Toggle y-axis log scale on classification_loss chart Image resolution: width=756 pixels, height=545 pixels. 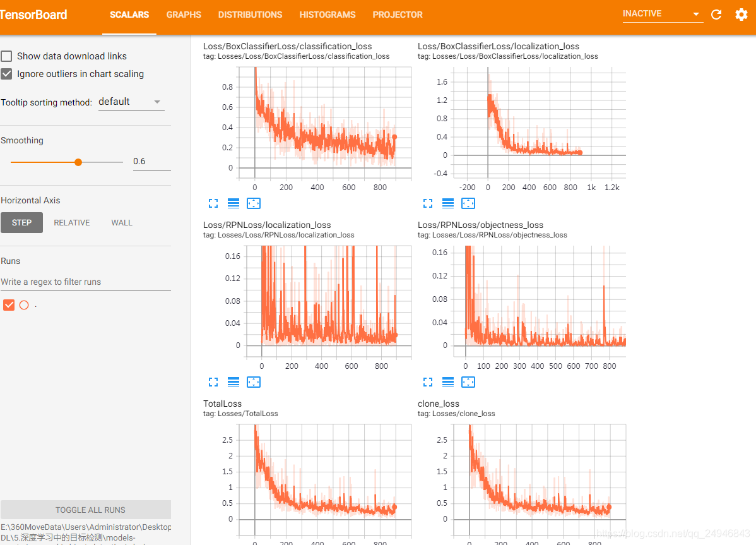pos(233,203)
